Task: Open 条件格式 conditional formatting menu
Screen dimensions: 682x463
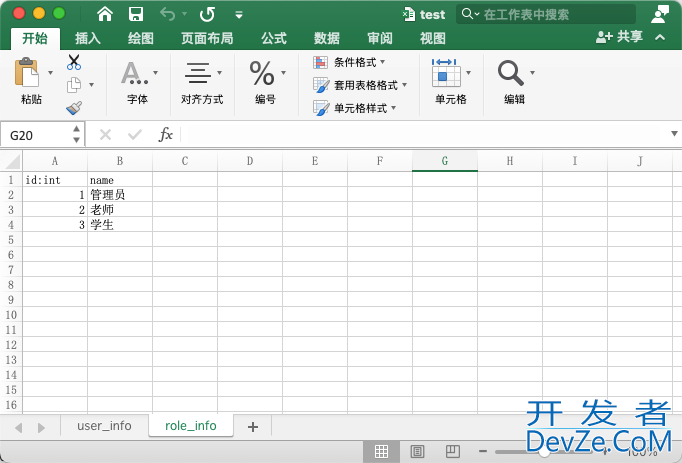Action: pyautogui.click(x=349, y=62)
